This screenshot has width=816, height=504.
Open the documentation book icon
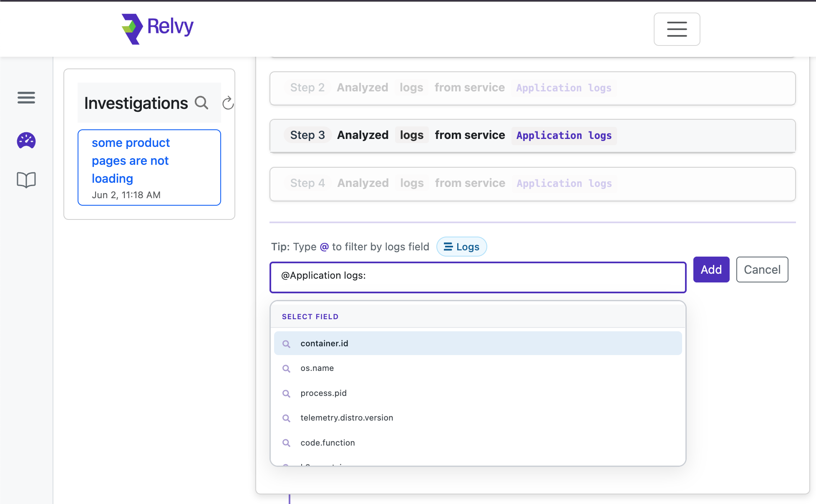coord(26,180)
